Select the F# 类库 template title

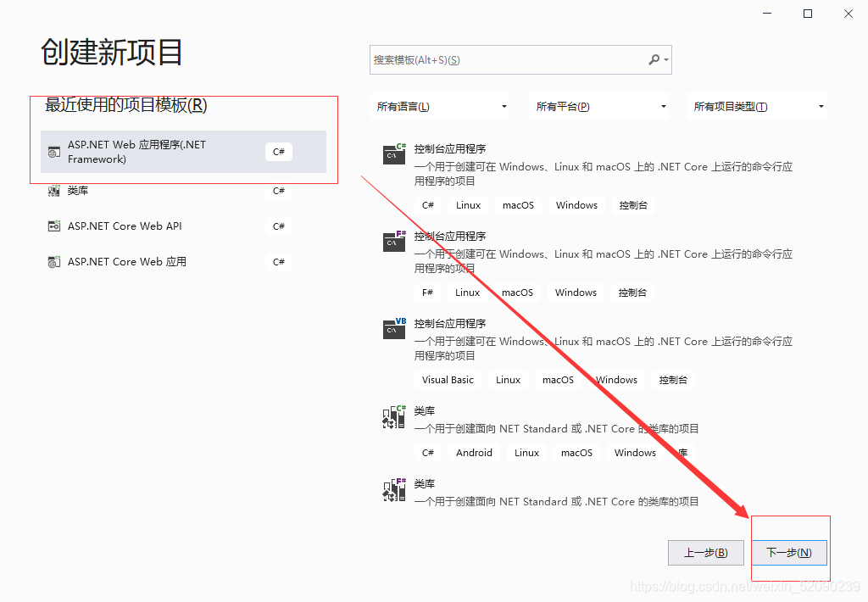click(424, 484)
